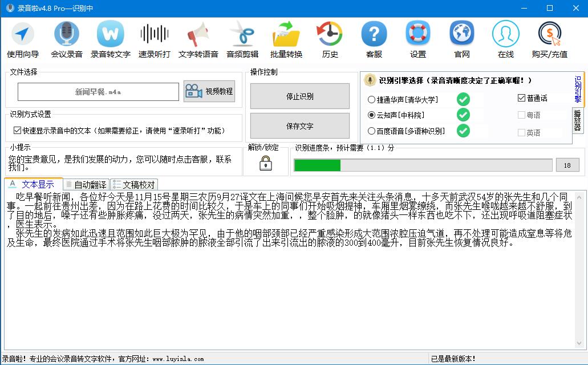This screenshot has width=588, height=365.
Task: Click the text area scrollbar down arrow
Action: (579, 343)
